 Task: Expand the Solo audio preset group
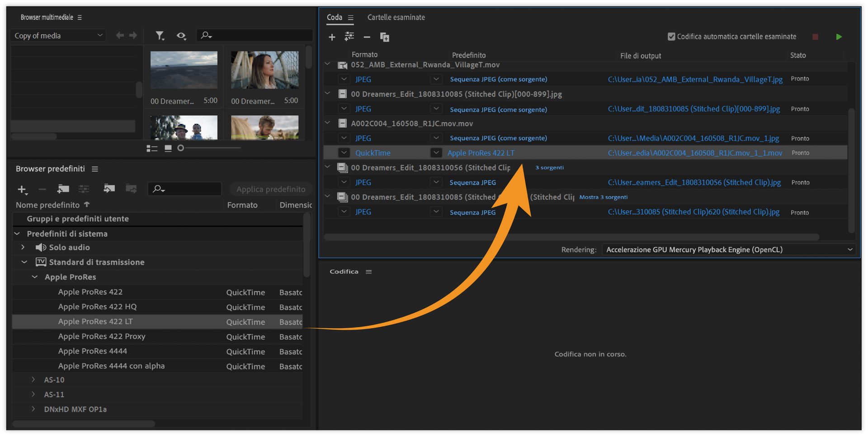point(23,247)
